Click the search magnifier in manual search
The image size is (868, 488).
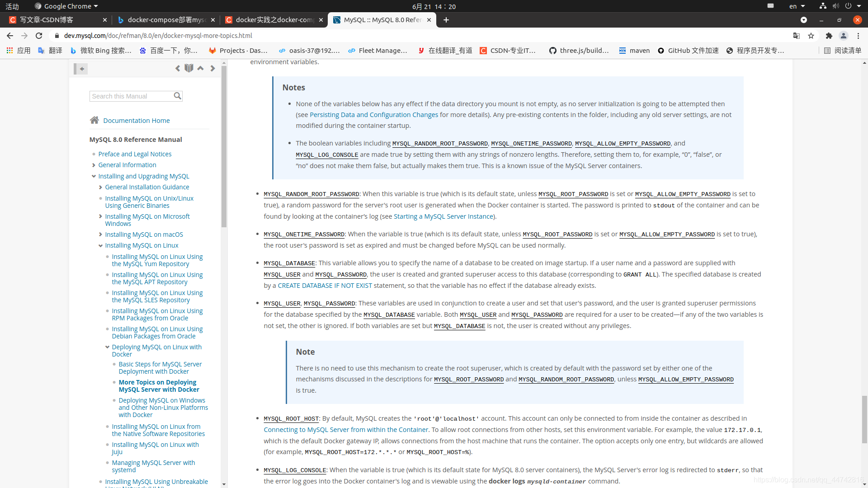coord(177,96)
